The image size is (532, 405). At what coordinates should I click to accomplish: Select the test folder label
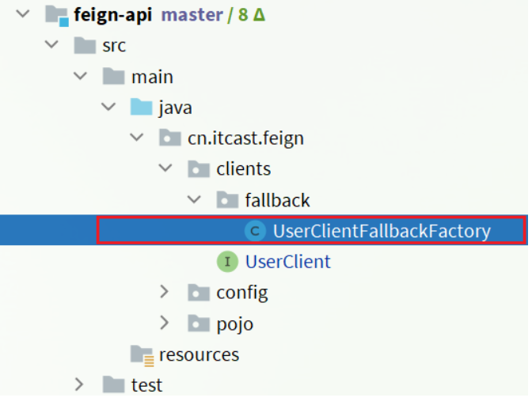[146, 385]
